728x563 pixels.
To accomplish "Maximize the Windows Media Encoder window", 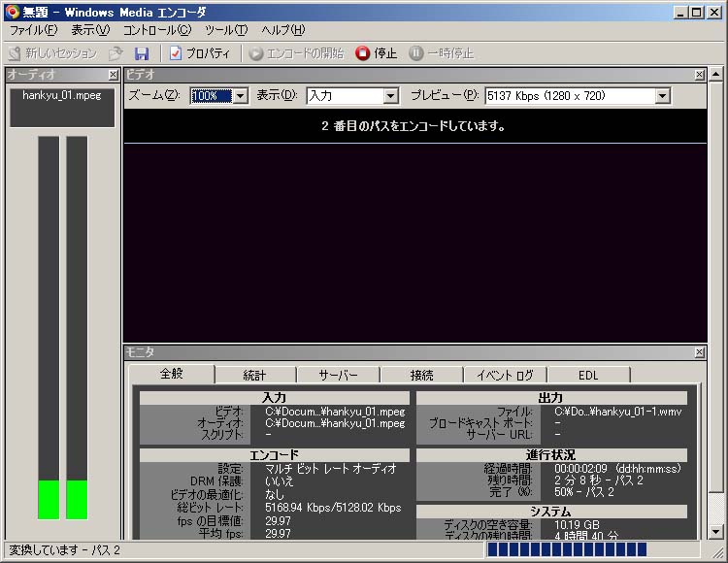I will coord(696,13).
